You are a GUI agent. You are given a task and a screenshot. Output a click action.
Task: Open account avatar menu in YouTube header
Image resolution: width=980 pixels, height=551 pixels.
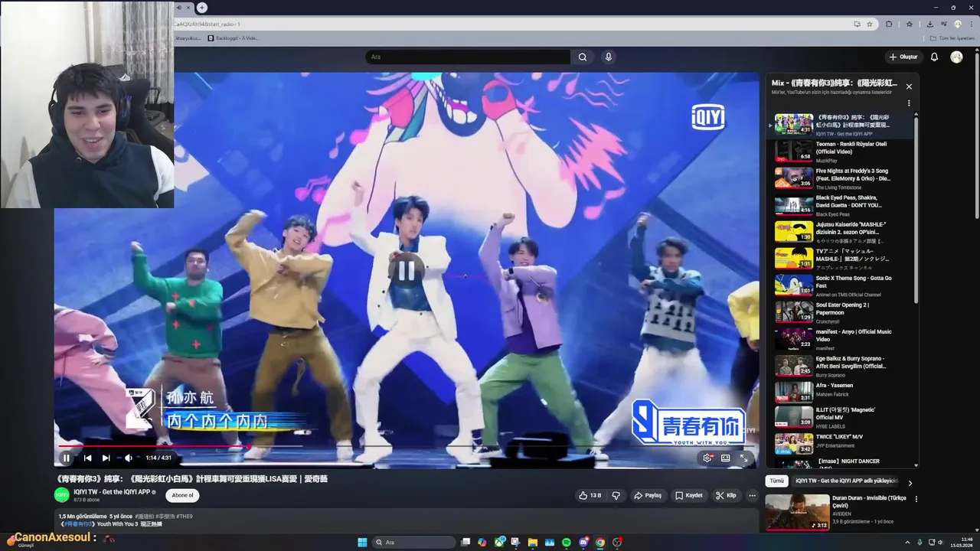coord(956,57)
